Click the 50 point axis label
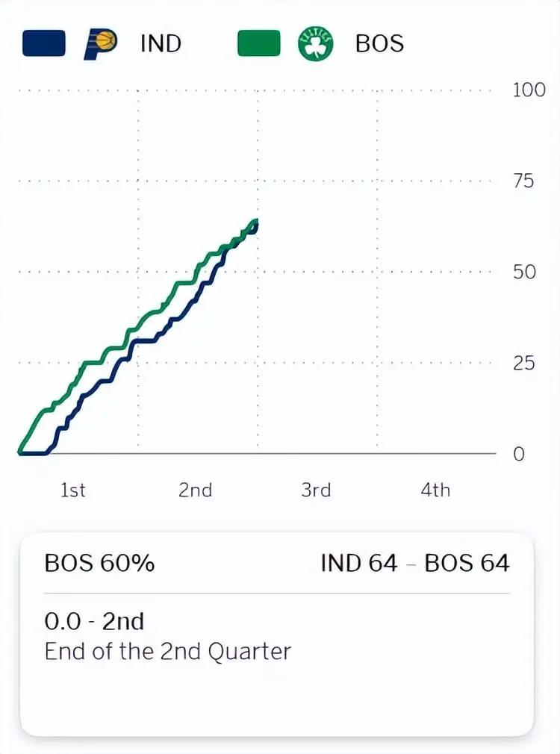This screenshot has height=754, width=560. 524,272
